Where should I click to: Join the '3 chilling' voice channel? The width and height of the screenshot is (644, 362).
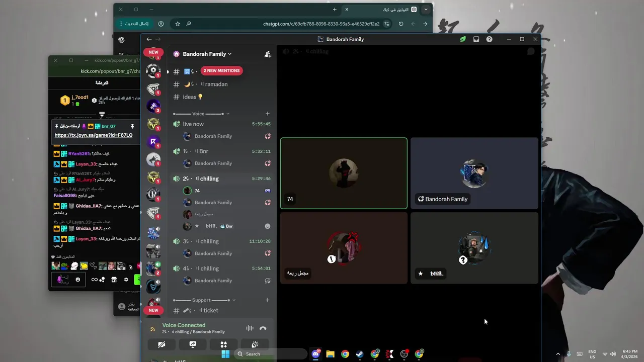(222, 241)
